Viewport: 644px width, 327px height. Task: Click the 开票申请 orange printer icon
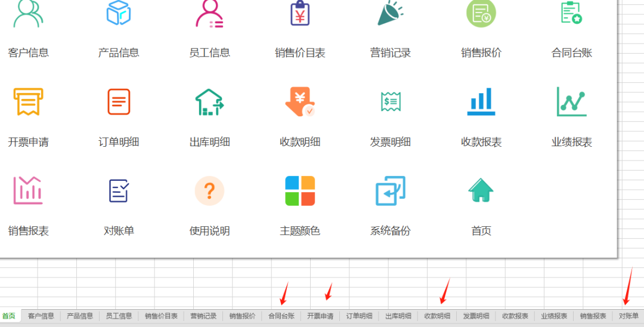[x=28, y=101]
